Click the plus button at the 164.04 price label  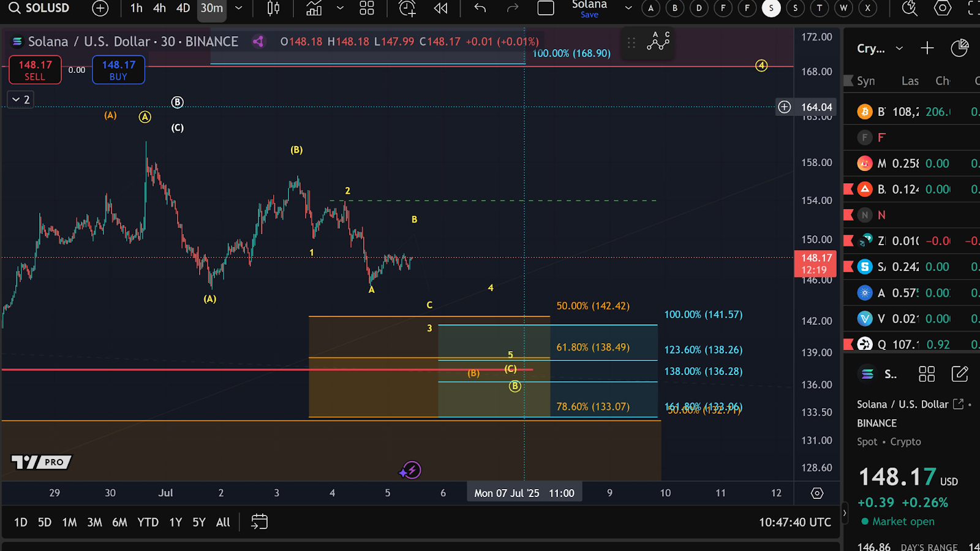(x=785, y=107)
